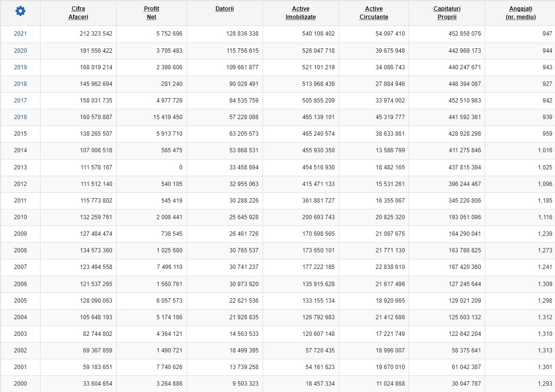Click fixed assets value 540 108 402

tap(318, 34)
